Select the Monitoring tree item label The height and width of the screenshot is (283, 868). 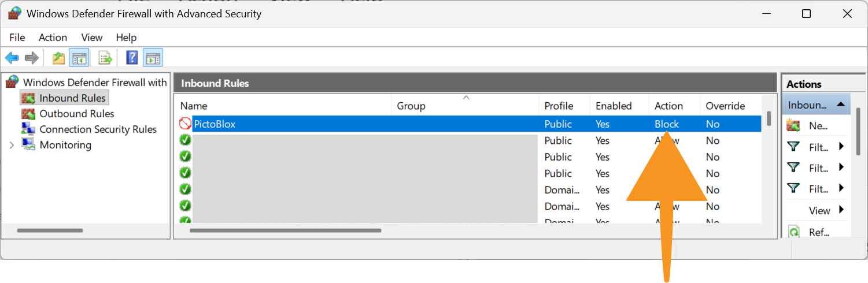click(65, 145)
